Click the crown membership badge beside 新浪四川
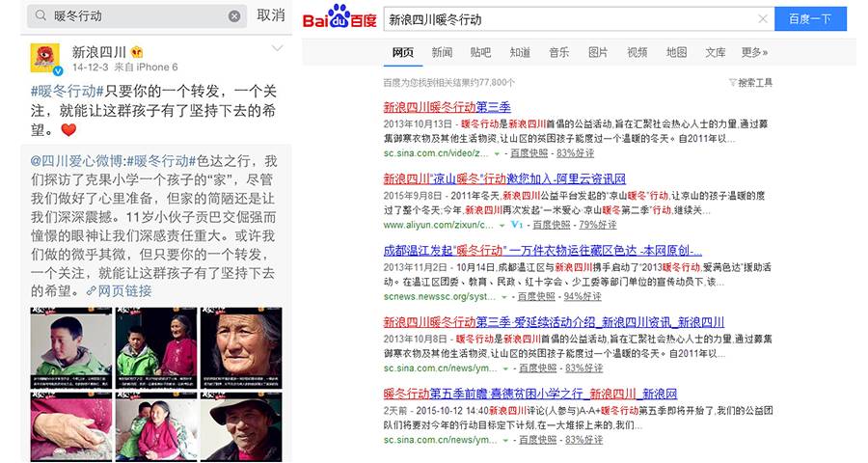 point(137,52)
